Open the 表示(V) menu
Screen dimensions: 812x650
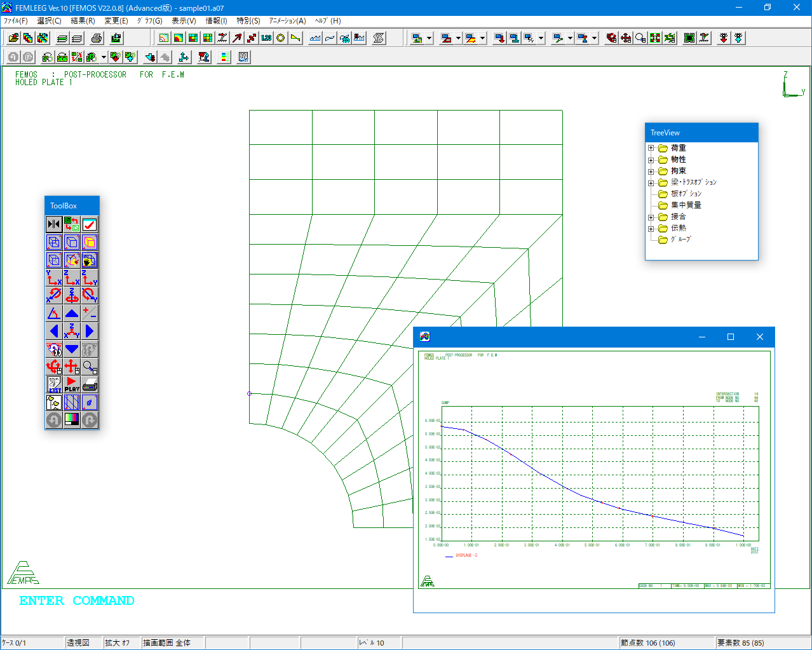pyautogui.click(x=184, y=21)
